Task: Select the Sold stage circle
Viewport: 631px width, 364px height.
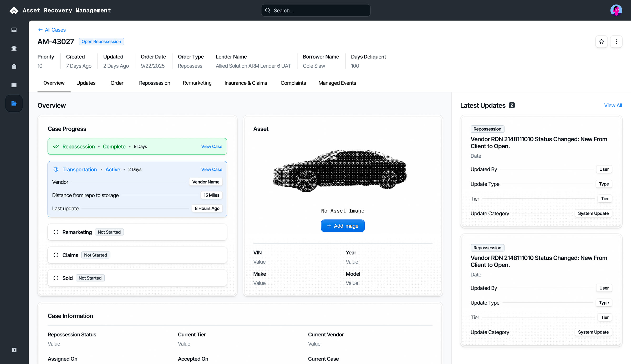Action: 56,278
